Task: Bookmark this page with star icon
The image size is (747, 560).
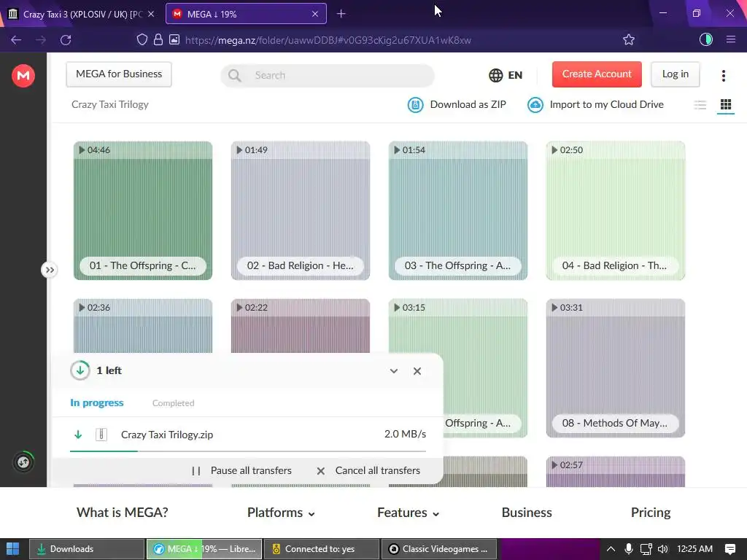Action: (628, 39)
